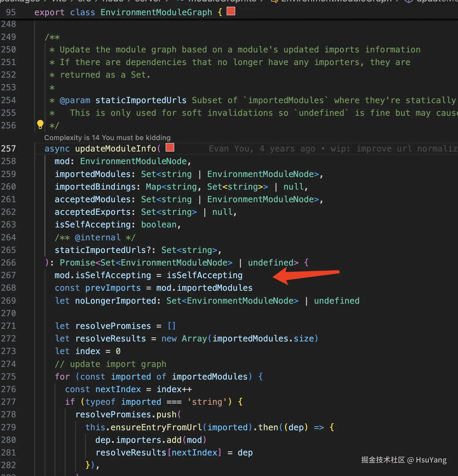This screenshot has height=476, width=458.
Task: Click the red marker after updateModuleInfo(
Action: pyautogui.click(x=170, y=147)
